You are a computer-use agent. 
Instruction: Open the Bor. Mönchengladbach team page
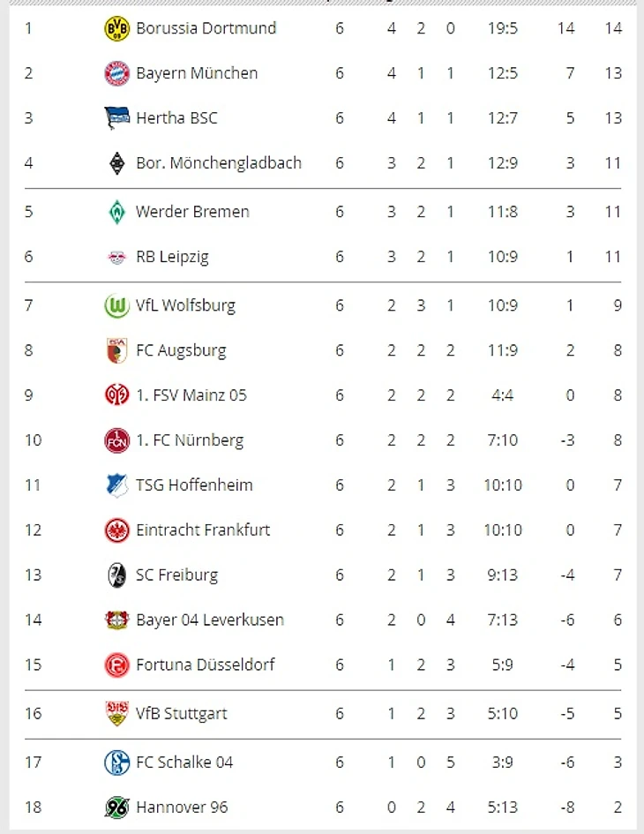coord(218,163)
